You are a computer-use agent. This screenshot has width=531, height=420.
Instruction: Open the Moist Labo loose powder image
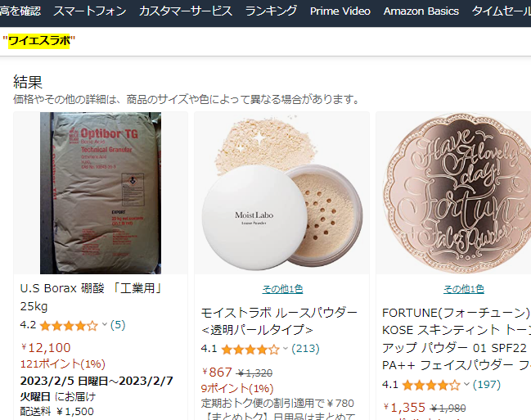coord(281,193)
